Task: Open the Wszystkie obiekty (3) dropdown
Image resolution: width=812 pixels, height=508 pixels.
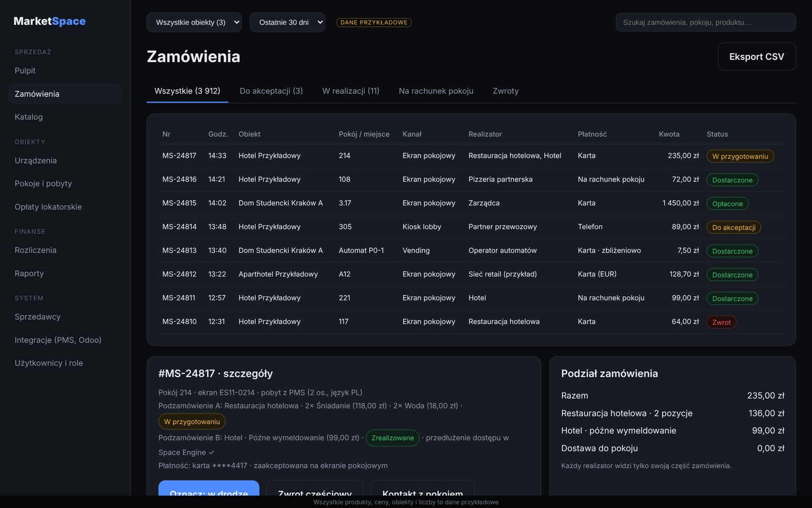Action: 194,22
